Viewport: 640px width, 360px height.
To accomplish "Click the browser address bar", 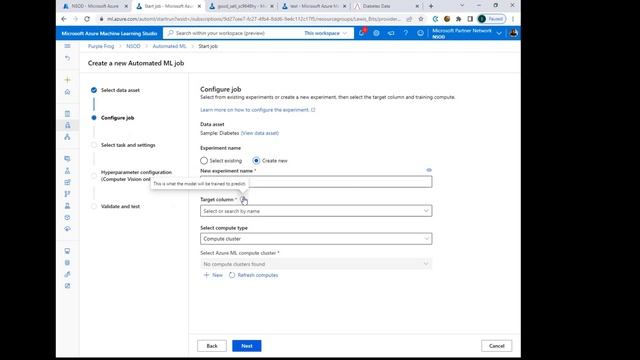I will click(x=253, y=19).
